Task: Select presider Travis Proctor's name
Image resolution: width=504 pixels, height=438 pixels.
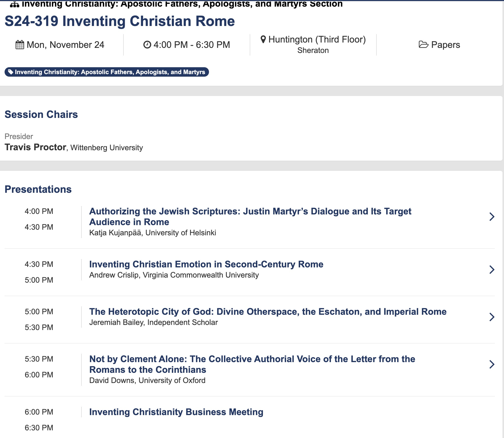Action: pyautogui.click(x=35, y=147)
